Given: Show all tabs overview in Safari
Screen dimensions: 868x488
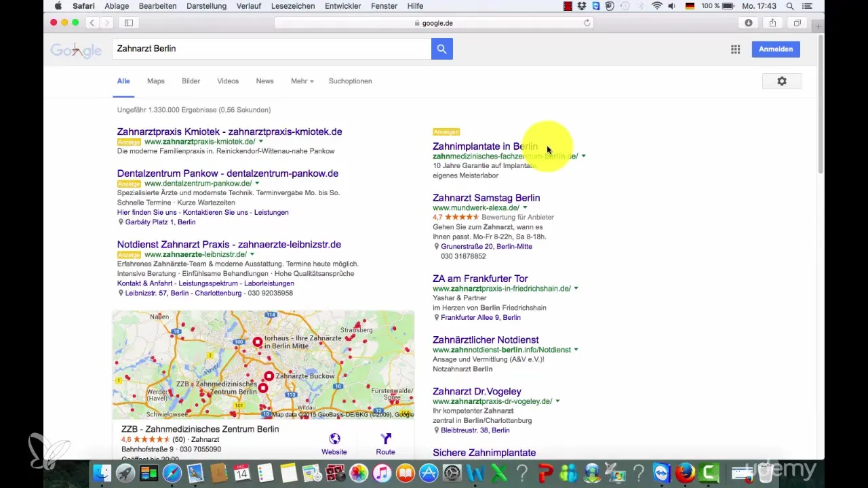Looking at the screenshot, I should (797, 23).
